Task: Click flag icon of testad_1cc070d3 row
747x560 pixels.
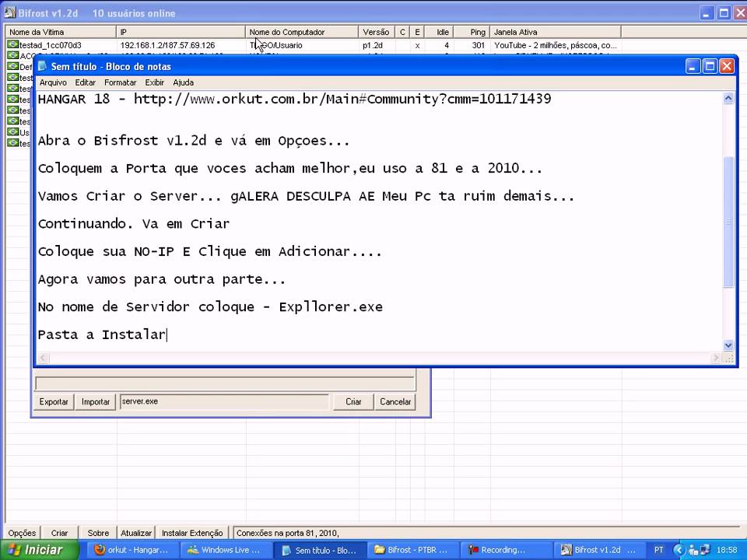Action: 13,45
